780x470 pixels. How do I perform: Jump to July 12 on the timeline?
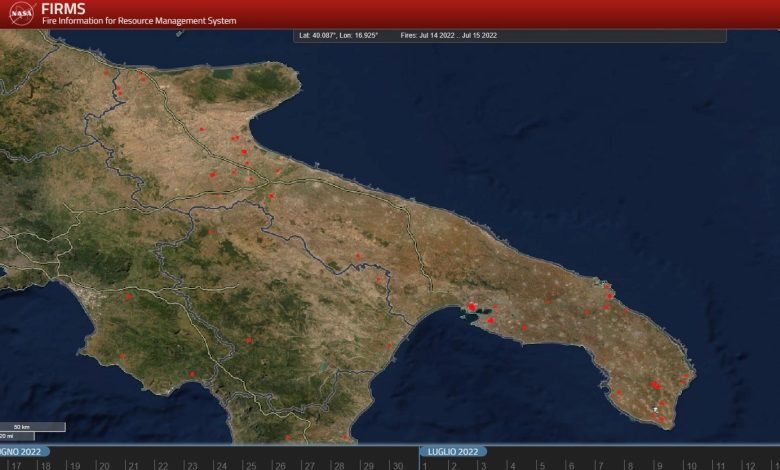coord(748,465)
